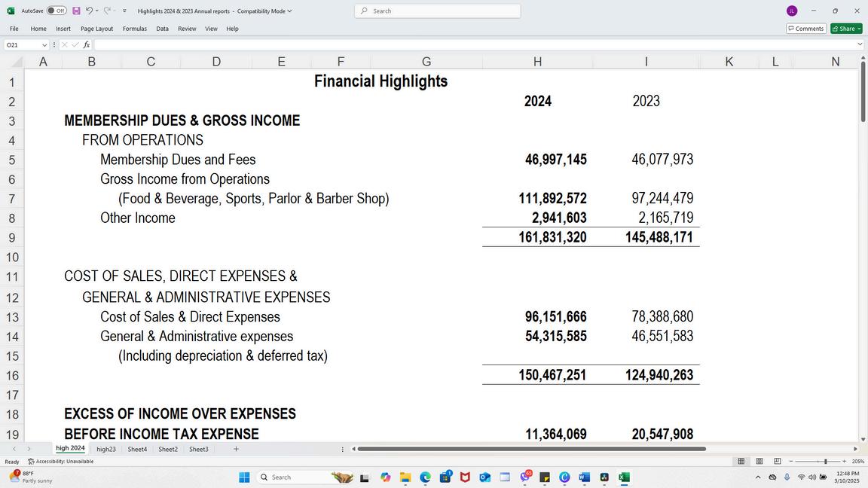Select the cell showing 46,997,145

click(x=537, y=160)
